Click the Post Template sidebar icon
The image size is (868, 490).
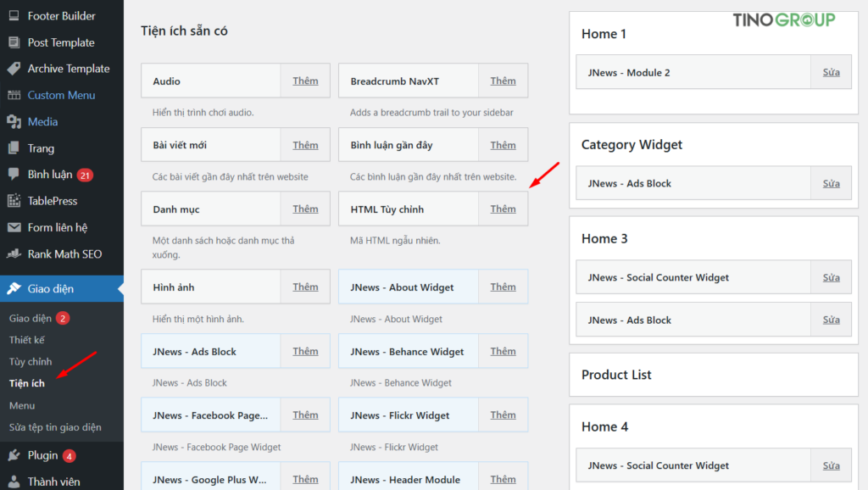click(x=14, y=42)
